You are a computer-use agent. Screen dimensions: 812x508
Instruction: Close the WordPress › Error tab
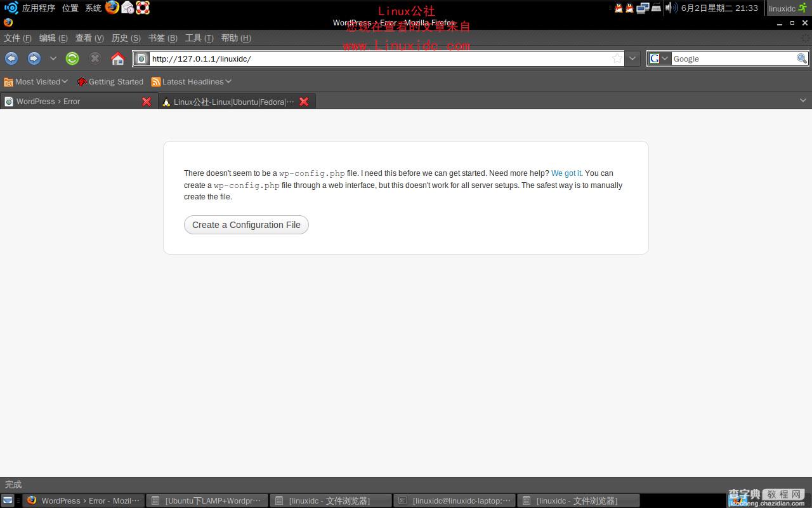point(147,102)
